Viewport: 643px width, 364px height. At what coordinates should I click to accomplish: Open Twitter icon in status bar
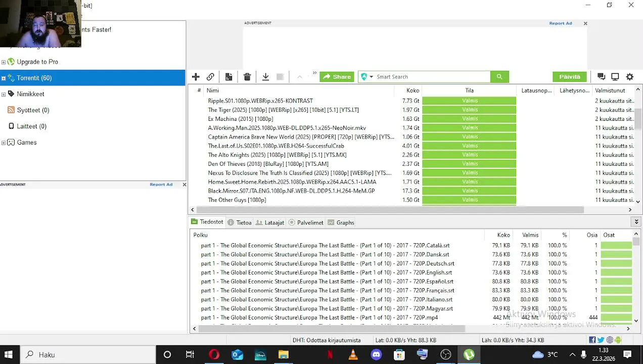(601, 340)
